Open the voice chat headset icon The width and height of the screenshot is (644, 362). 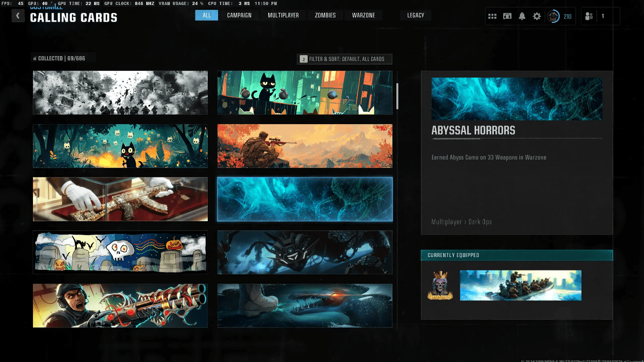(x=507, y=16)
